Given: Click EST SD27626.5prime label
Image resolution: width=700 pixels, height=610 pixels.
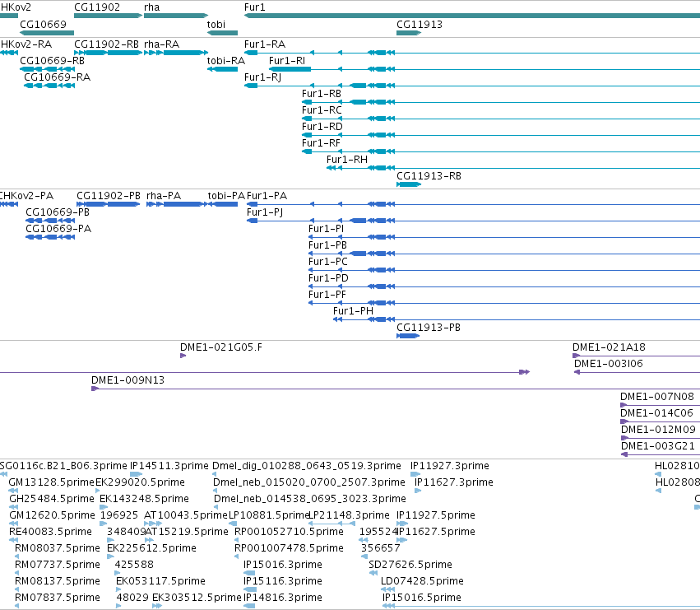Looking at the screenshot, I should [410, 565].
